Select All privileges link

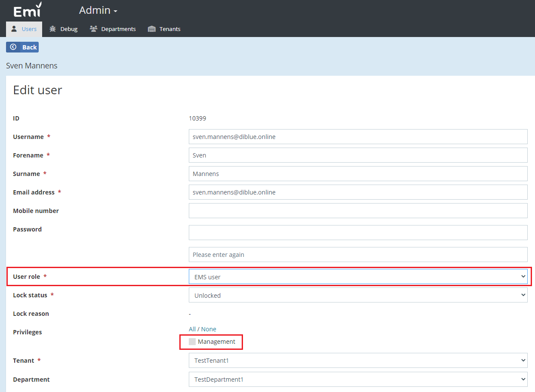pyautogui.click(x=192, y=329)
